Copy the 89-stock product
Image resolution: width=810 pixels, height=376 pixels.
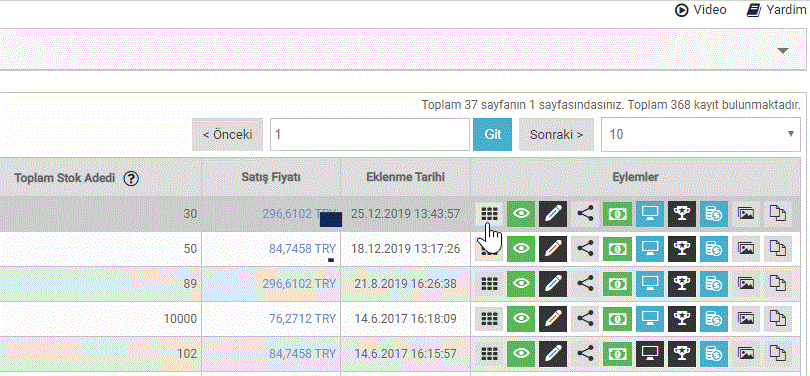tap(777, 284)
